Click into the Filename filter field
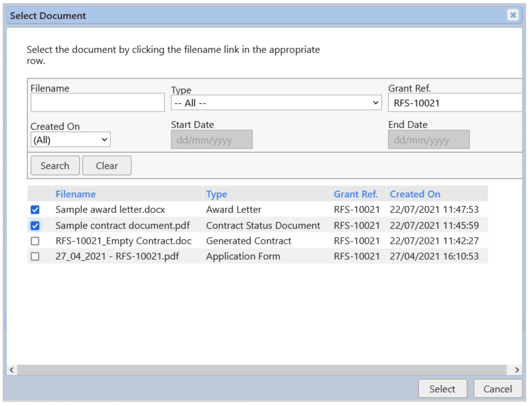Screen dimensions: 532x406 tap(98, 103)
